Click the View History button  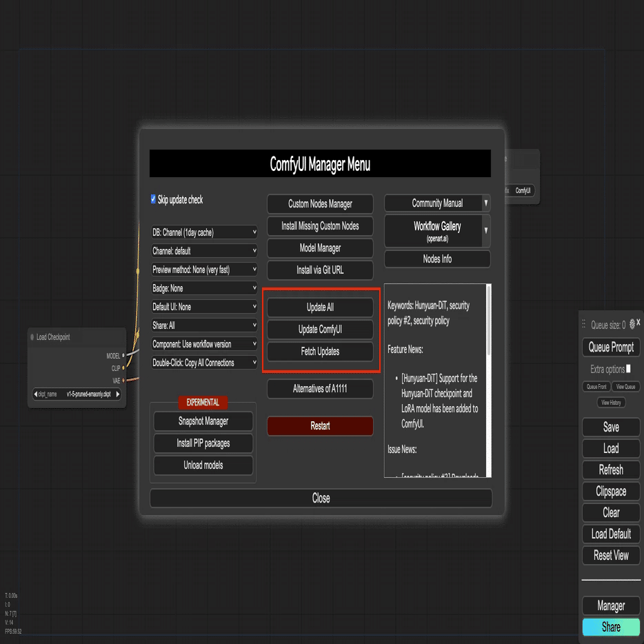611,403
